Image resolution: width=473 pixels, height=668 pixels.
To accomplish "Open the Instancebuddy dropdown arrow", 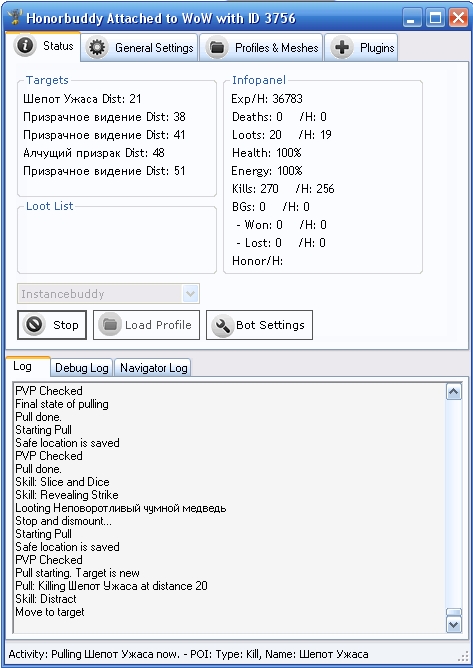I will [190, 294].
